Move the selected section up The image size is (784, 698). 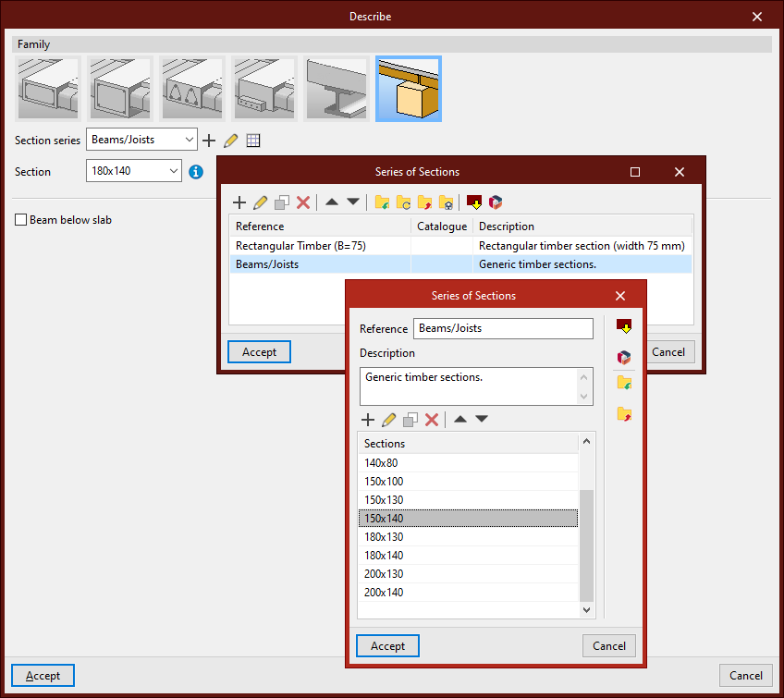pyautogui.click(x=460, y=419)
